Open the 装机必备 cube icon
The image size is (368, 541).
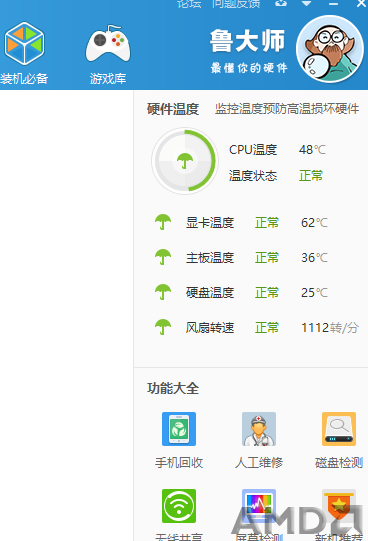24,43
